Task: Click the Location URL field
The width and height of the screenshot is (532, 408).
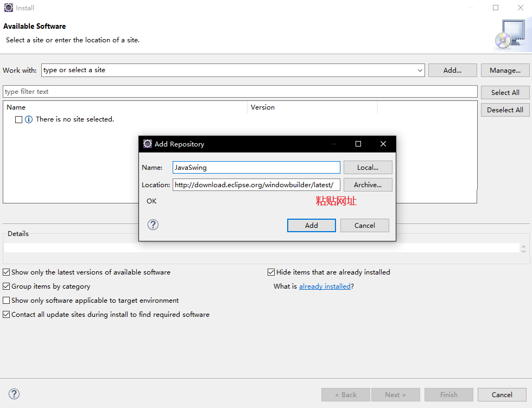Action: (256, 185)
